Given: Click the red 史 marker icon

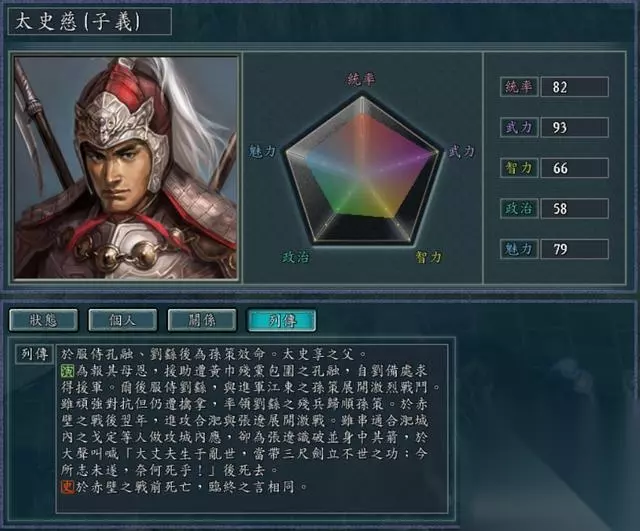Looking at the screenshot, I should [67, 487].
